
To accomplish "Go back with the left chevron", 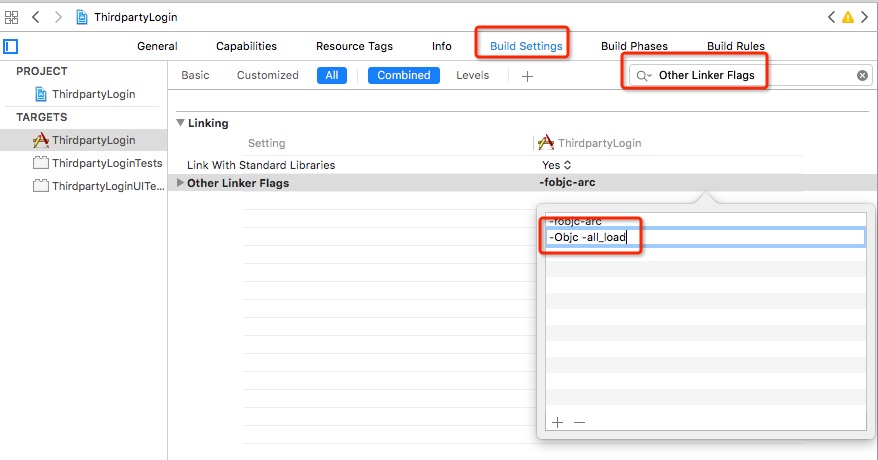I will pos(36,17).
